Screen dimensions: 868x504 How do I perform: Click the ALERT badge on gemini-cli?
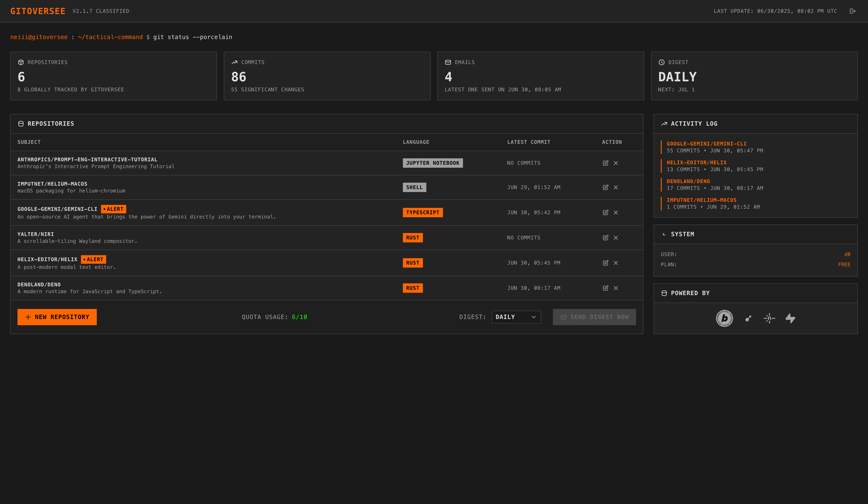click(x=114, y=209)
